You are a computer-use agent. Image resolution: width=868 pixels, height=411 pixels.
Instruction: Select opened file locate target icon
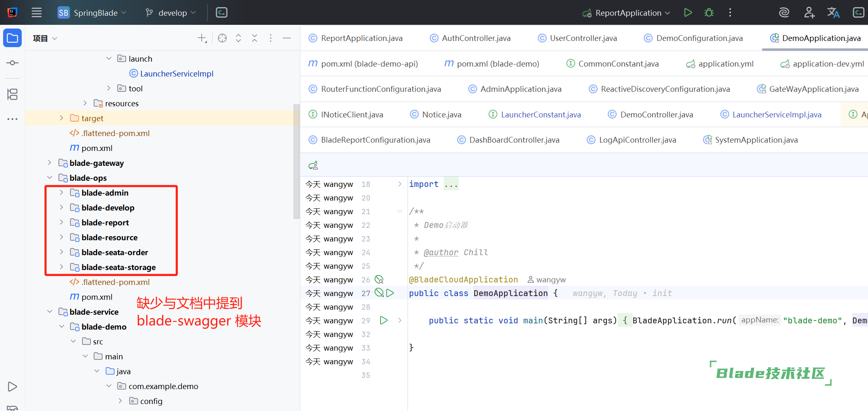pyautogui.click(x=222, y=38)
